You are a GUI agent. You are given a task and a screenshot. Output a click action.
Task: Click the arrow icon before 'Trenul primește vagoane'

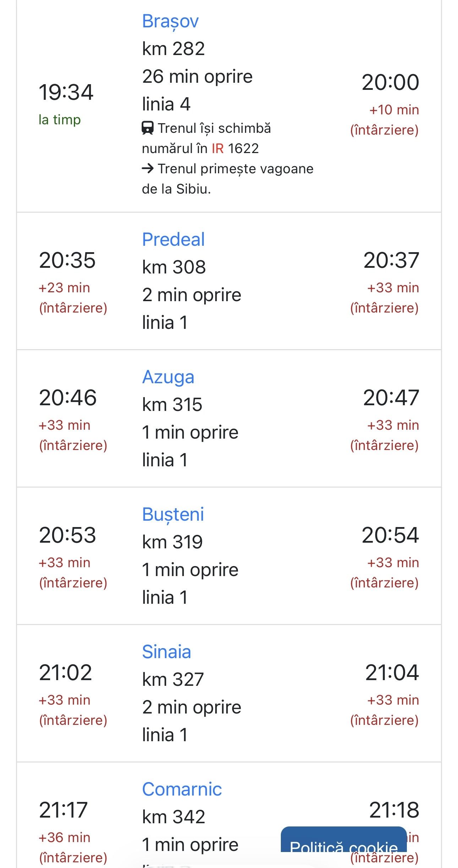[148, 168]
